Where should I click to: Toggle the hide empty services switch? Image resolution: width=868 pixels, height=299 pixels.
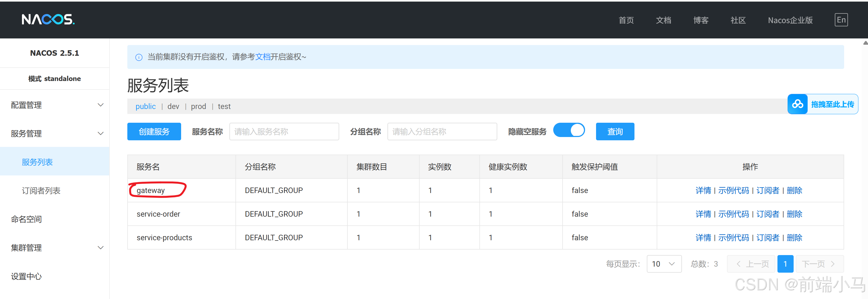[x=569, y=130]
